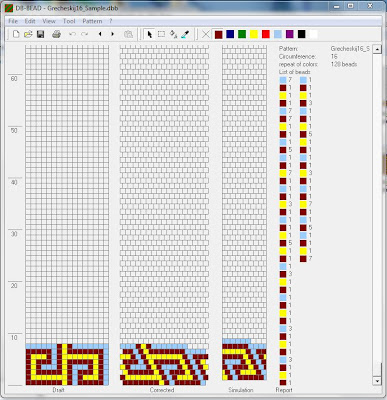Choose the light blue color swatch
The image size is (387, 400).
(x=278, y=34)
